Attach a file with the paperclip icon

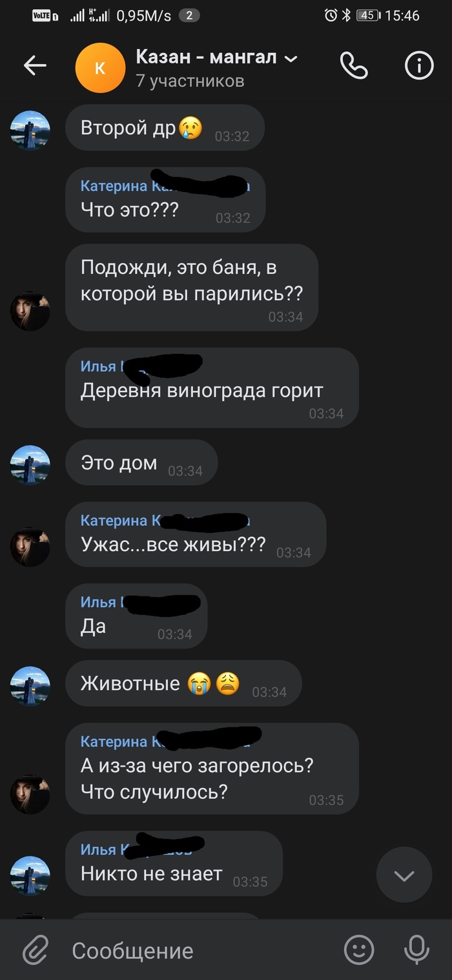[x=36, y=950]
